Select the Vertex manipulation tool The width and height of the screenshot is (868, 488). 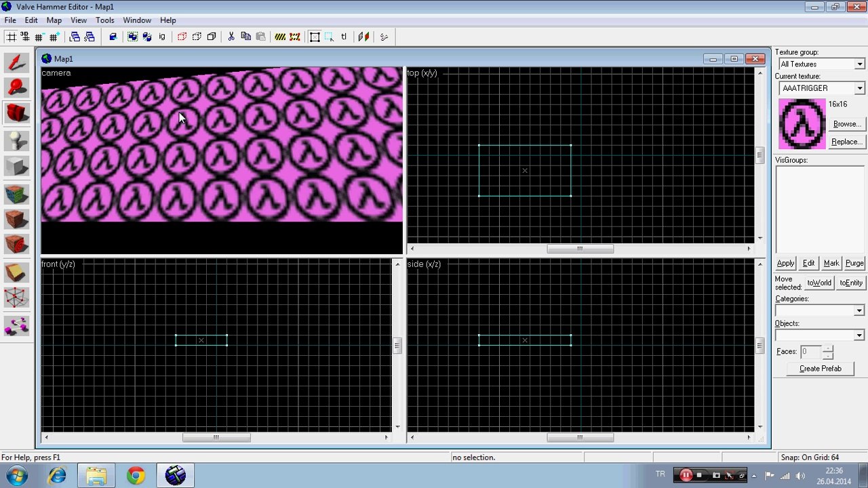17,298
